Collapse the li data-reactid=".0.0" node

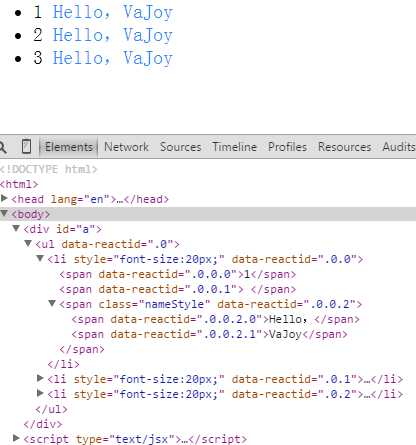[x=40, y=258]
